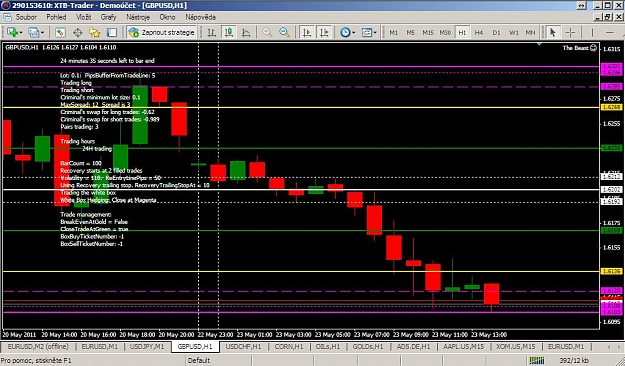Select the crosshair tool
The image size is (625, 366).
tap(570, 32)
